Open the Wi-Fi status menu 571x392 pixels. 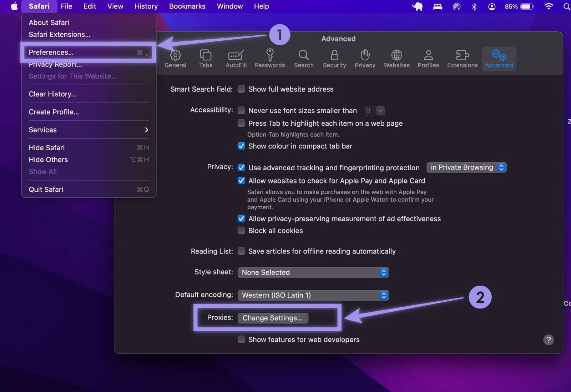tap(549, 6)
